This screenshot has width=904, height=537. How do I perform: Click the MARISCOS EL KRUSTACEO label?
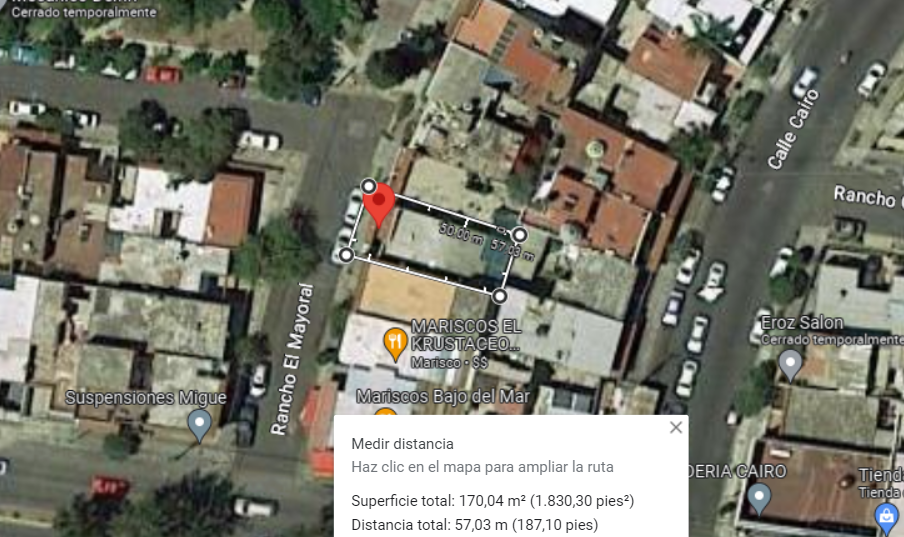[x=466, y=335]
